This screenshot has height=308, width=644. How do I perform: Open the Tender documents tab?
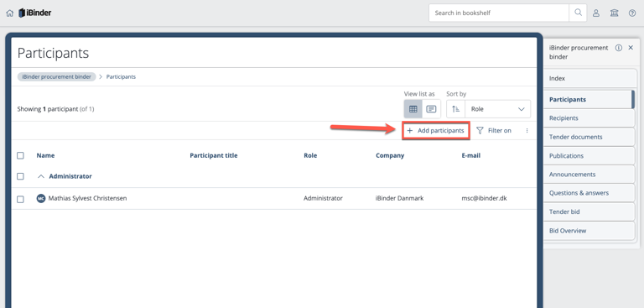pyautogui.click(x=589, y=137)
